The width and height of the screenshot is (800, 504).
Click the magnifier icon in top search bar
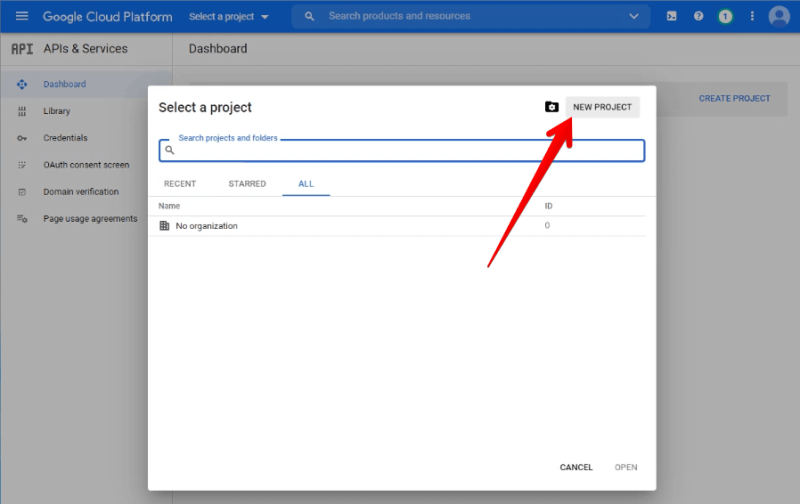click(309, 16)
